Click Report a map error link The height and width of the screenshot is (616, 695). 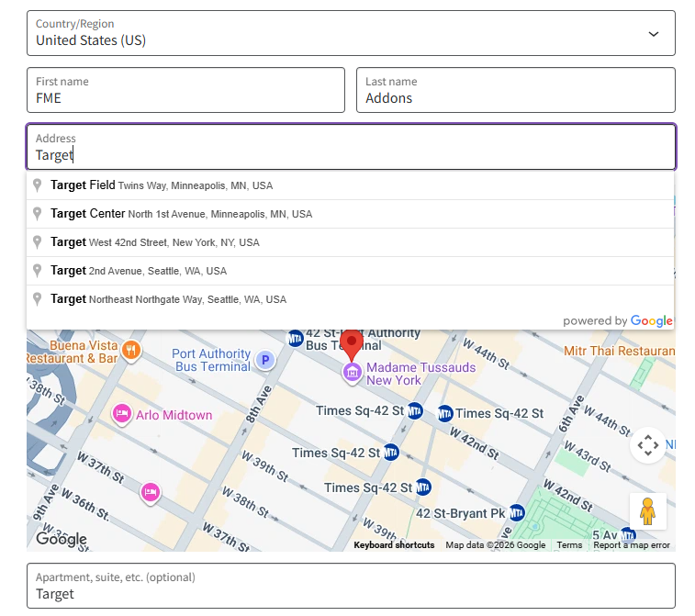632,545
